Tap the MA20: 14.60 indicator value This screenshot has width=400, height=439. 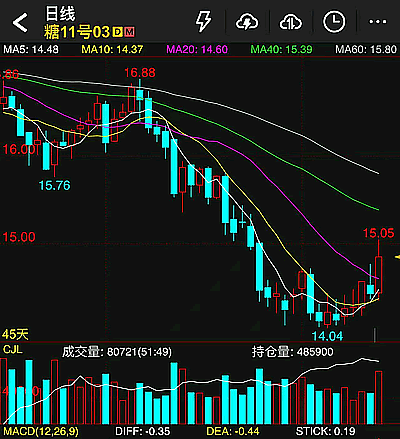click(197, 50)
